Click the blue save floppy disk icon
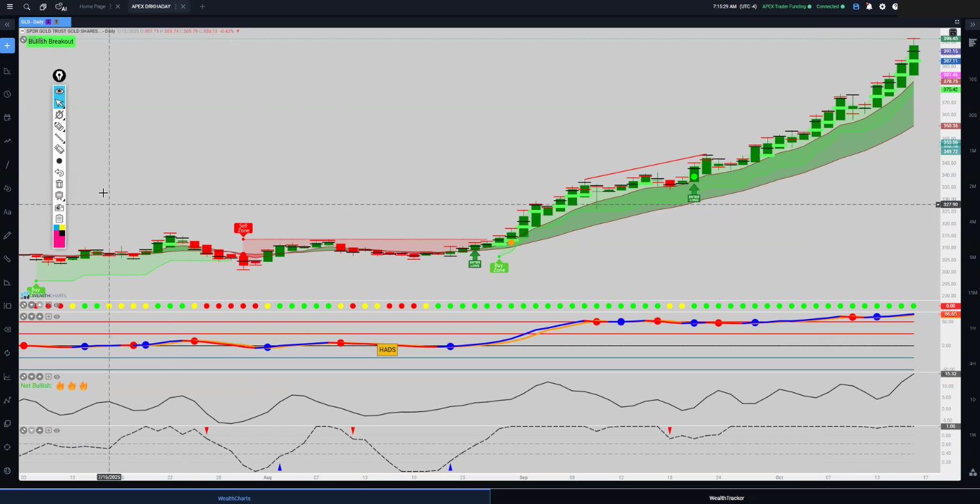Screen dimensions: 980x504 [x=856, y=7]
